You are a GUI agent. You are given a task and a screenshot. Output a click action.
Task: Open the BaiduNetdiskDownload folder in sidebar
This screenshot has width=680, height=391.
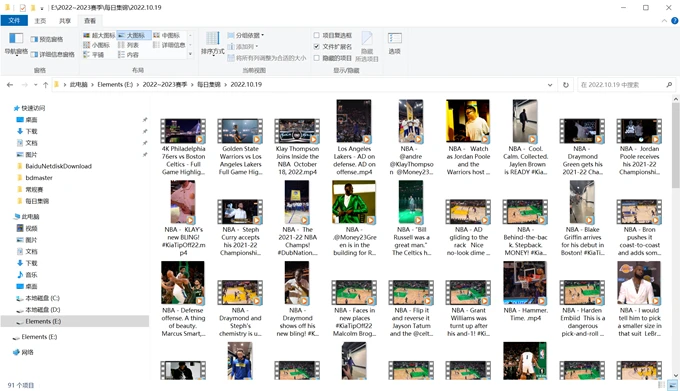coord(58,166)
